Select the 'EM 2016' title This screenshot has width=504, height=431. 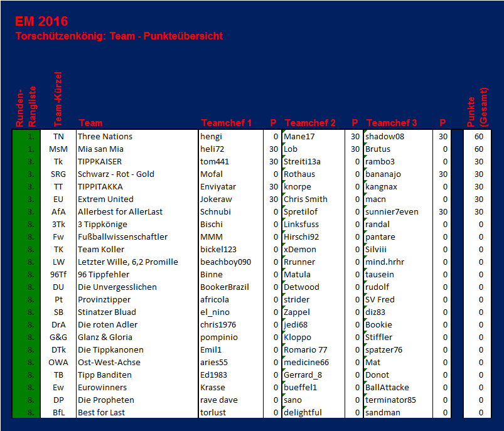pos(41,21)
